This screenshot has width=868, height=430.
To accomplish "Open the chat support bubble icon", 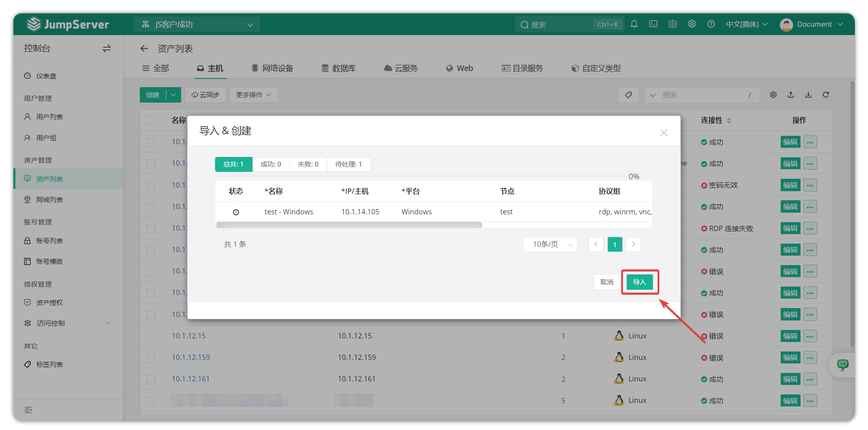I will coord(843,365).
